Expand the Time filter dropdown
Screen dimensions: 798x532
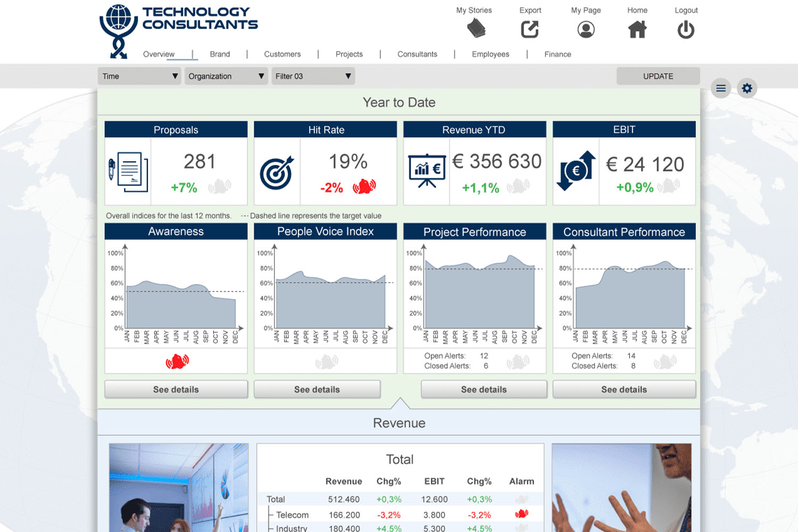(x=139, y=76)
